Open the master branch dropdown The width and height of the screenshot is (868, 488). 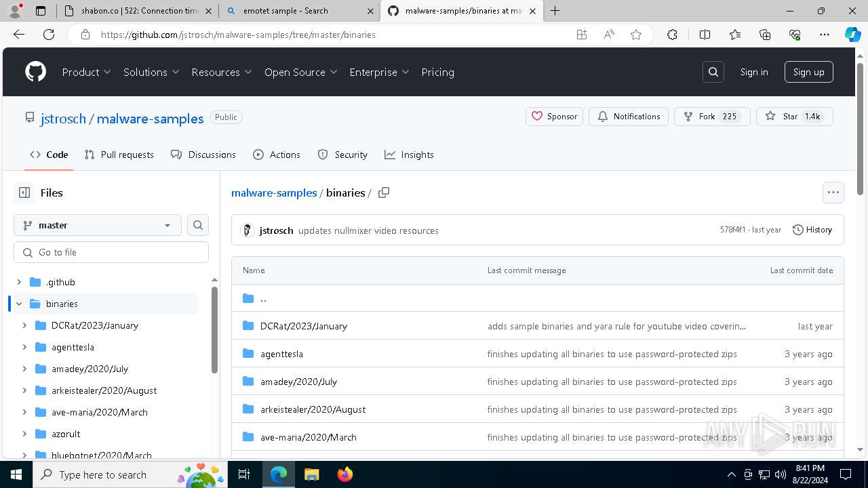(x=98, y=225)
